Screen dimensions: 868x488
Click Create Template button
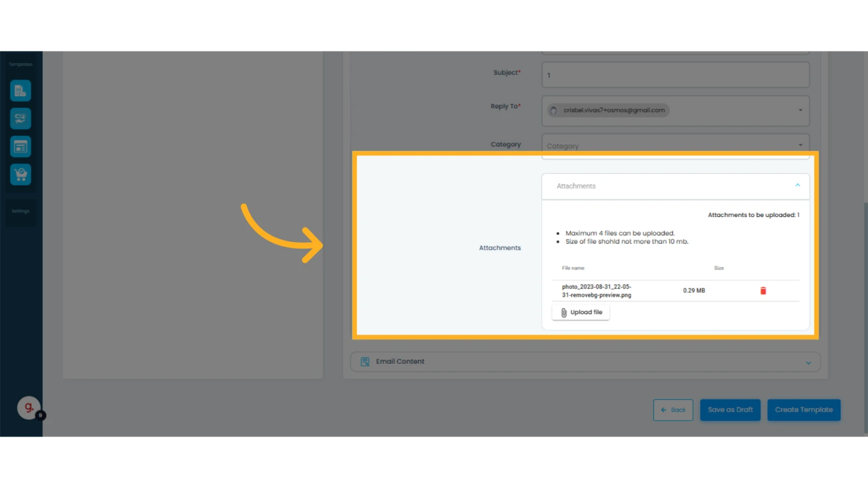click(x=804, y=410)
